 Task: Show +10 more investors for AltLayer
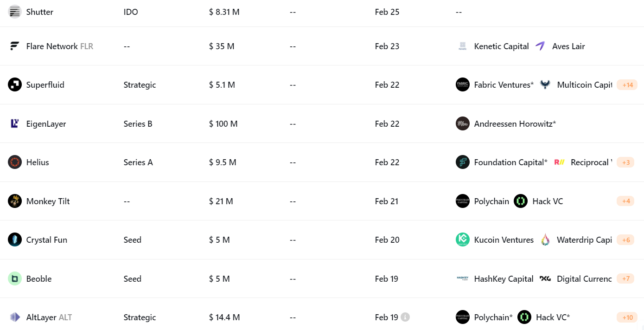tap(627, 317)
